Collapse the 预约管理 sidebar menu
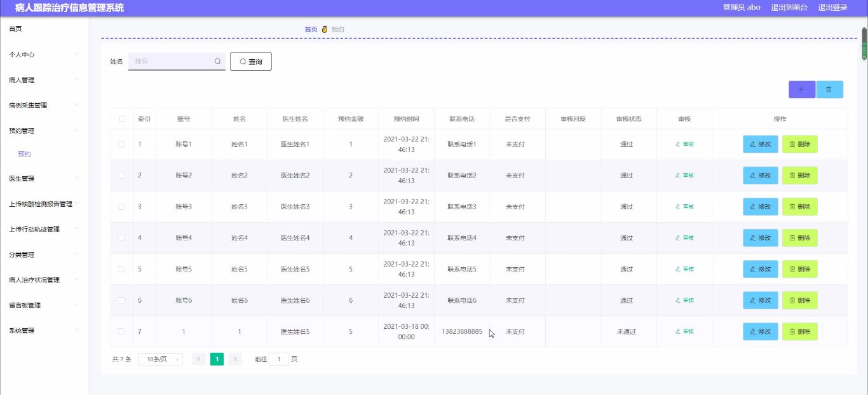The image size is (868, 395). coord(44,131)
